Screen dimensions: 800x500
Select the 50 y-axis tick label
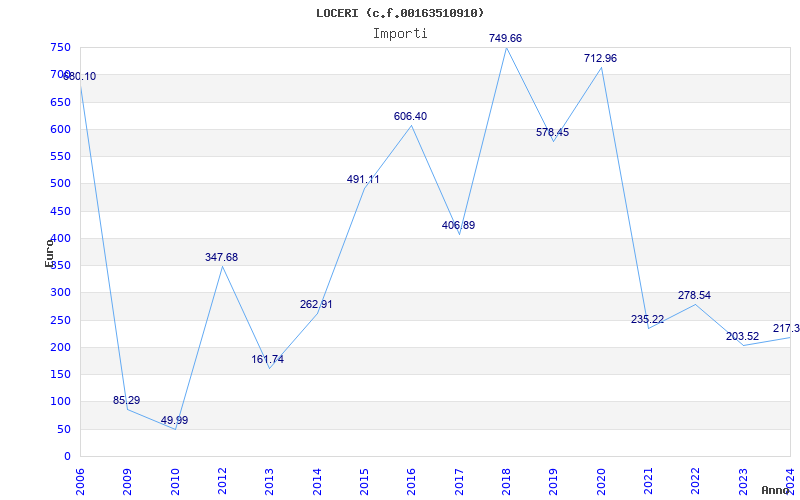click(x=63, y=430)
